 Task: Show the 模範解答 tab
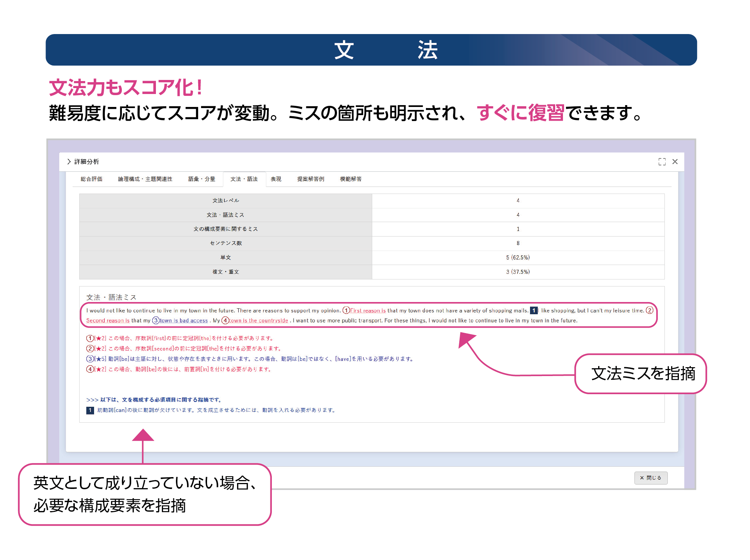pos(350,179)
